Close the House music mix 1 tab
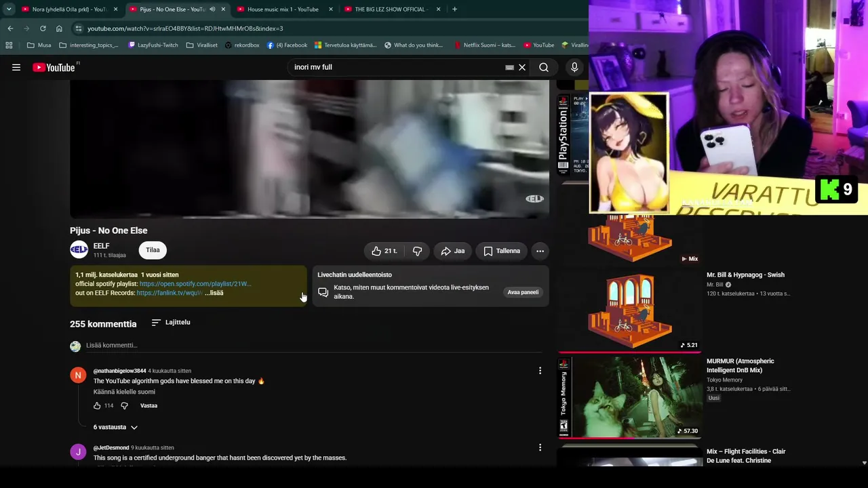 (x=331, y=9)
